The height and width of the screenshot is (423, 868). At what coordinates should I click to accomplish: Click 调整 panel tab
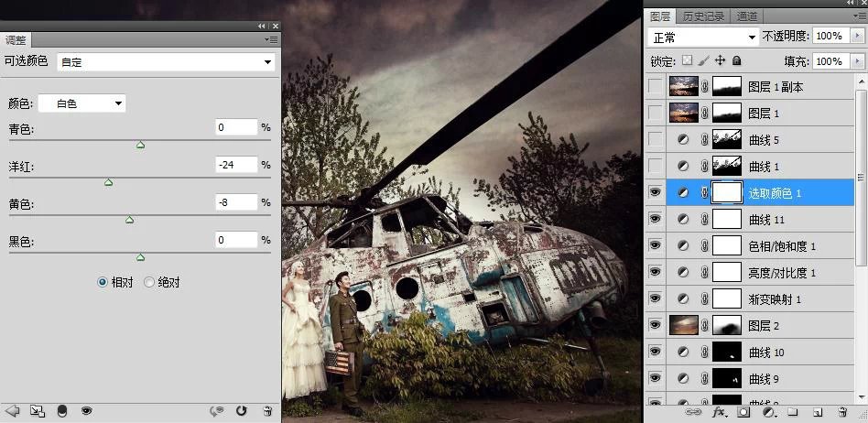coord(16,40)
